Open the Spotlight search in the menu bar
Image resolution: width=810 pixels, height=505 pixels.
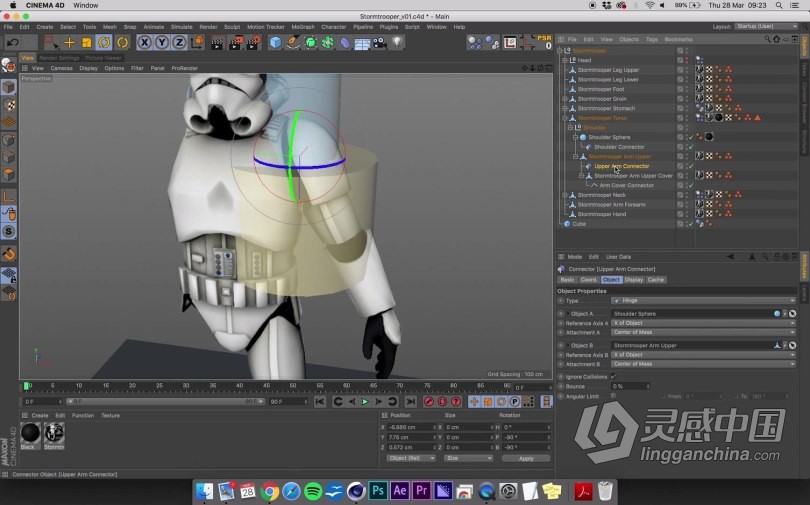778,5
